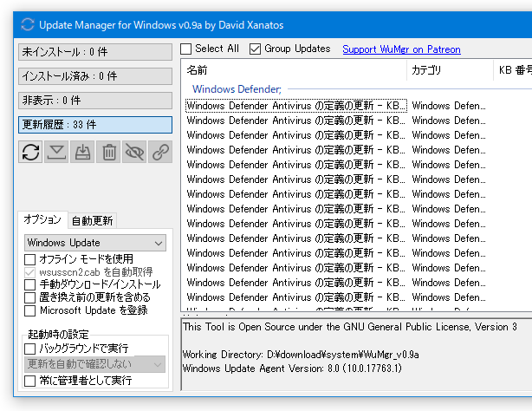Enable オフライン モードを使用 checkbox
Screen dimensions: 532x411
click(29, 259)
